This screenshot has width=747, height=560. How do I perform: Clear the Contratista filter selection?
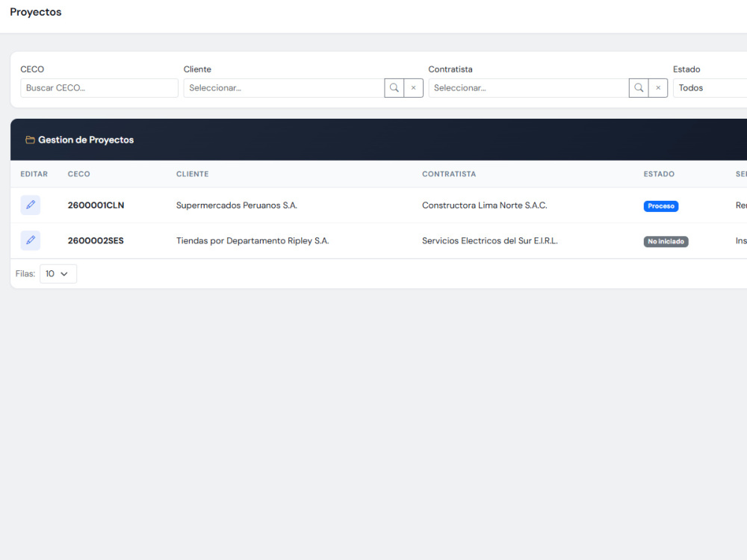point(658,88)
